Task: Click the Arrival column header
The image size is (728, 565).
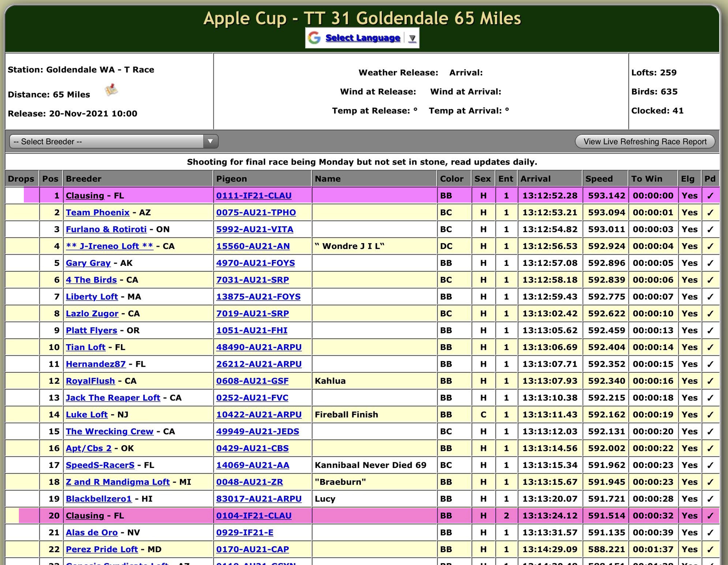Action: coord(535,179)
